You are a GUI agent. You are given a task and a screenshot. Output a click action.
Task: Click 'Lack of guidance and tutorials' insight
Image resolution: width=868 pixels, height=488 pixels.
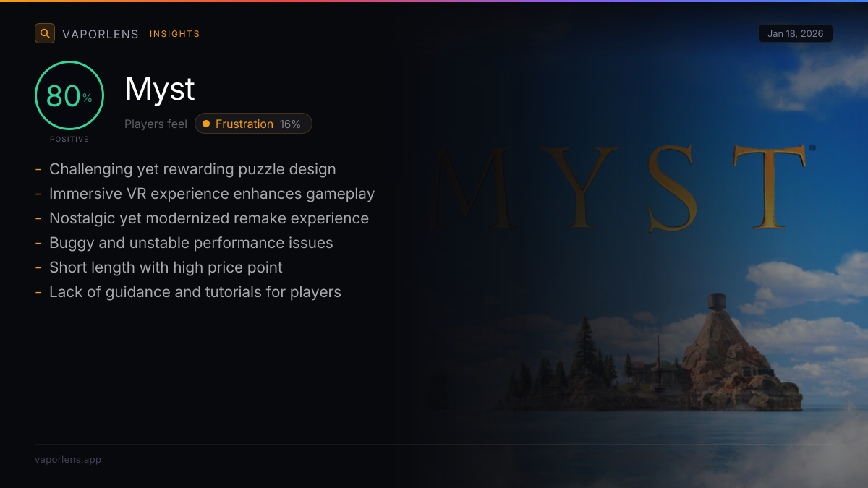(195, 292)
